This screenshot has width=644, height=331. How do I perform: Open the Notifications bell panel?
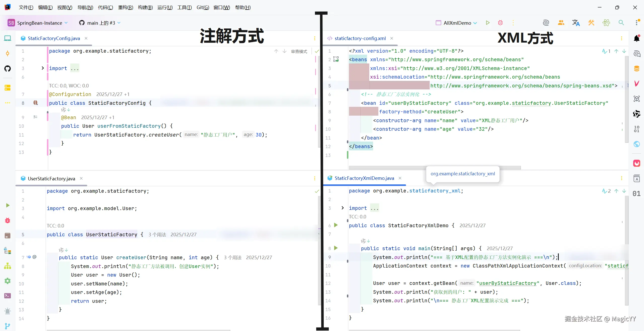(637, 39)
